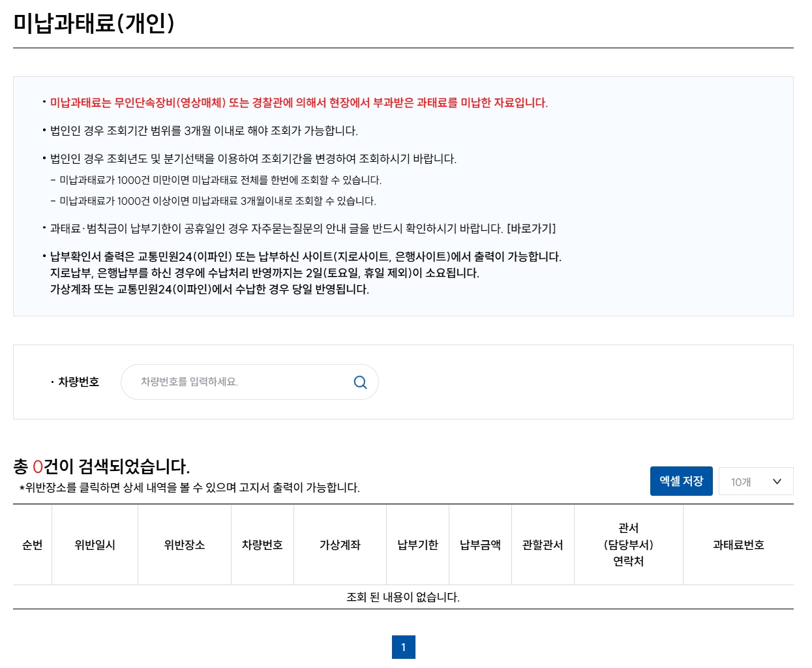Select page 1 in the pagination

pos(404,646)
